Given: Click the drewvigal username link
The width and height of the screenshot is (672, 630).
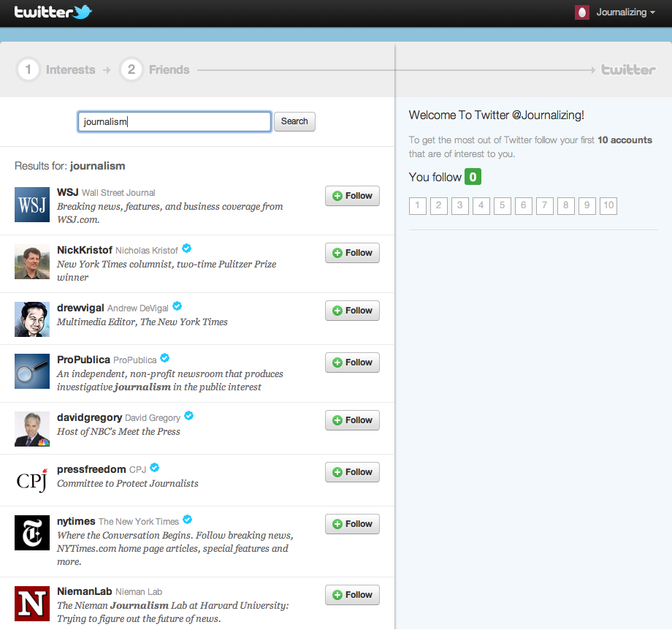Looking at the screenshot, I should pyautogui.click(x=80, y=308).
